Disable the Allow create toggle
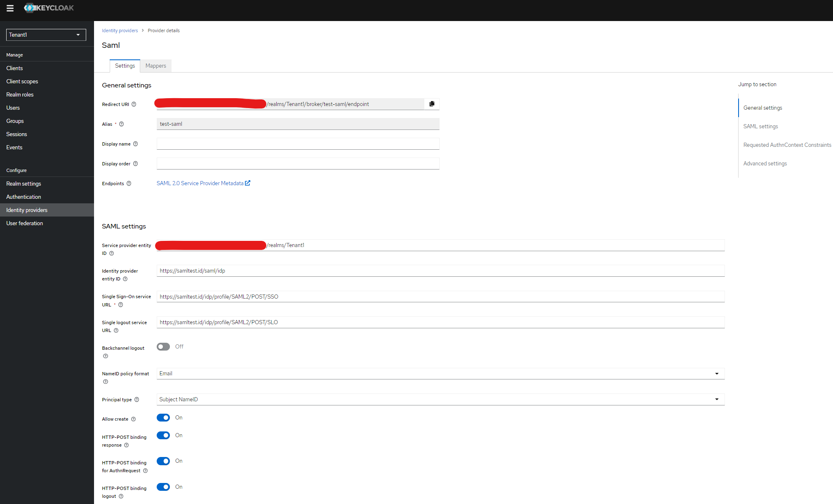 tap(163, 417)
